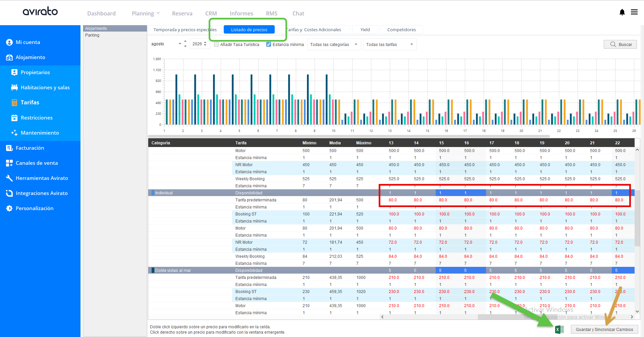This screenshot has height=337, width=644.
Task: Select Parking in the list panel
Action: click(x=115, y=35)
